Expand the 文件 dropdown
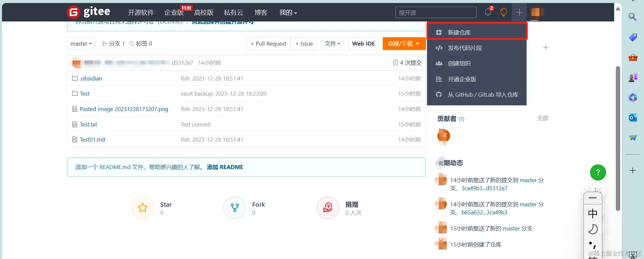The width and height of the screenshot is (644, 259). click(x=332, y=44)
